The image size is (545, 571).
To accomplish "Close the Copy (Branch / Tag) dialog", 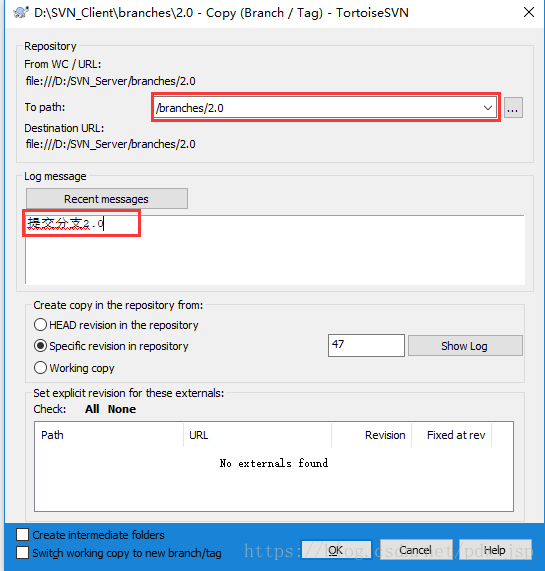I will click(529, 12).
